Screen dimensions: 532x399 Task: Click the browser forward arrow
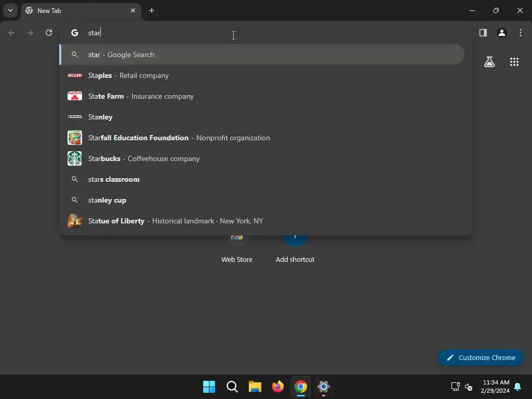pos(30,33)
